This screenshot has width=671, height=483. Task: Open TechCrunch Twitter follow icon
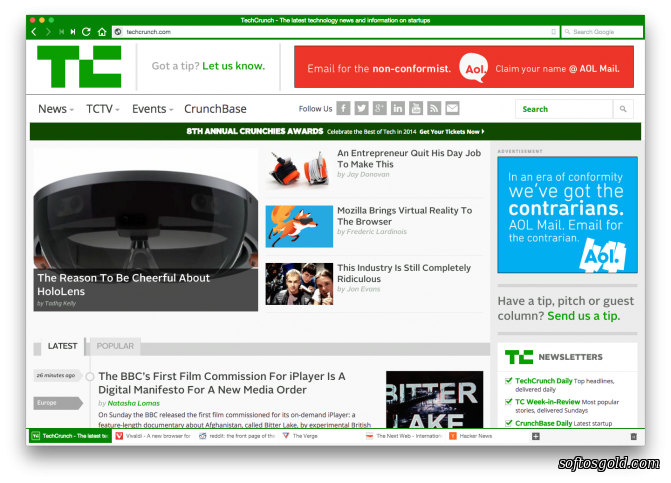pos(361,108)
